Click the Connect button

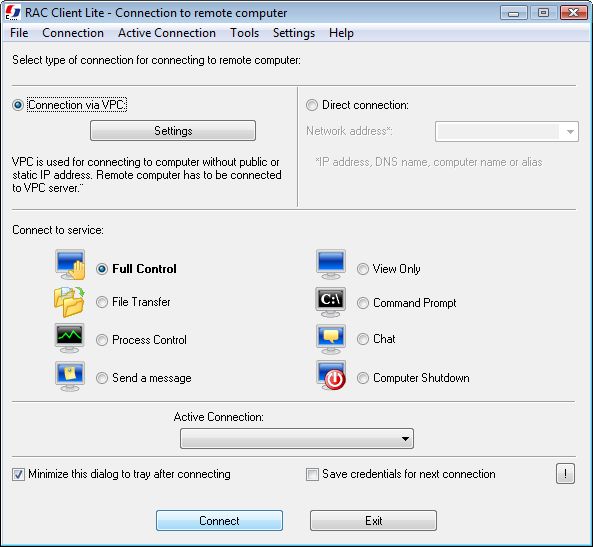[219, 521]
